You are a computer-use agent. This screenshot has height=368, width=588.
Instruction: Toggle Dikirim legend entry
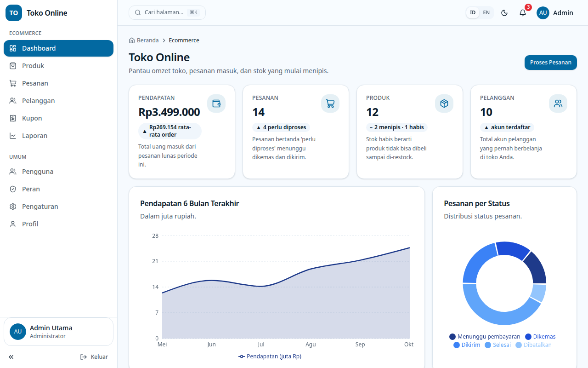click(467, 345)
